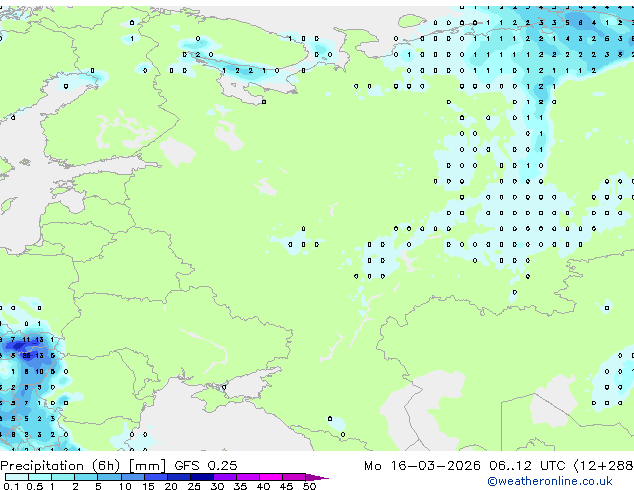Open the weatheronline.co.uk link
The height and width of the screenshot is (490, 634).
coord(550,481)
